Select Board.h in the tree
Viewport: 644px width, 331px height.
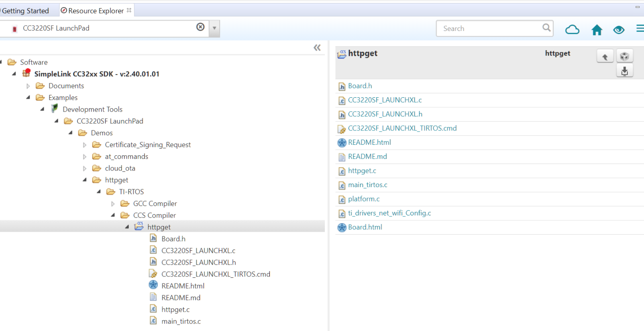coord(173,239)
